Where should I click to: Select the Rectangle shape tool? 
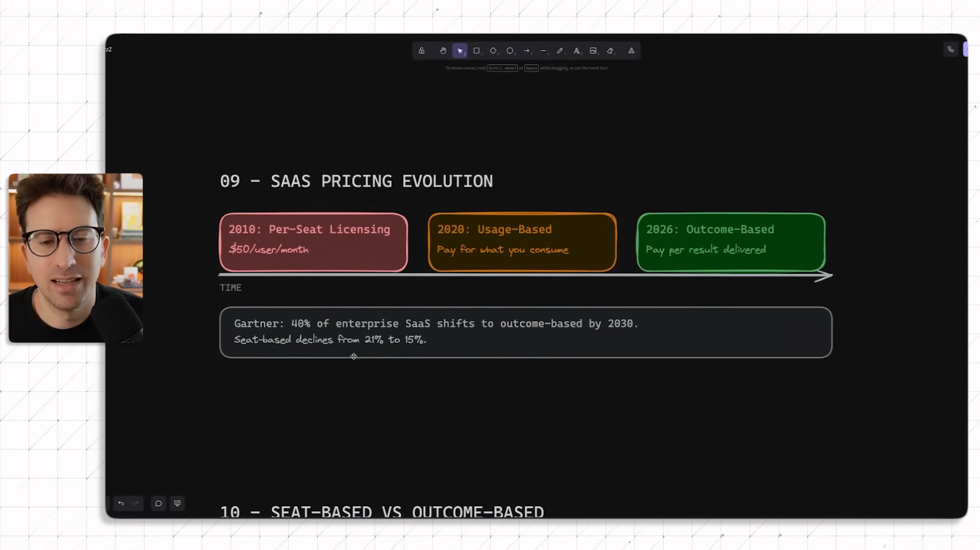tap(476, 51)
